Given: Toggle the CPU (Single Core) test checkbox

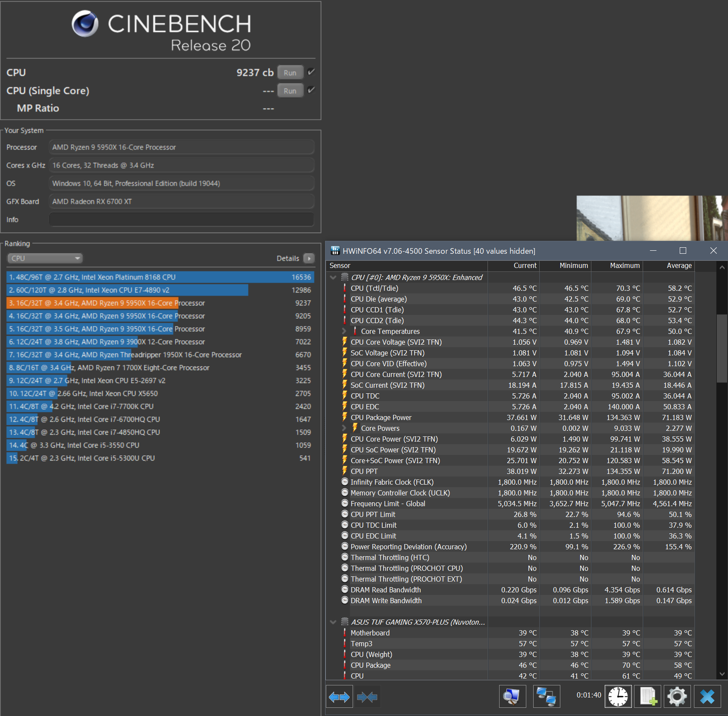Looking at the screenshot, I should click(311, 90).
